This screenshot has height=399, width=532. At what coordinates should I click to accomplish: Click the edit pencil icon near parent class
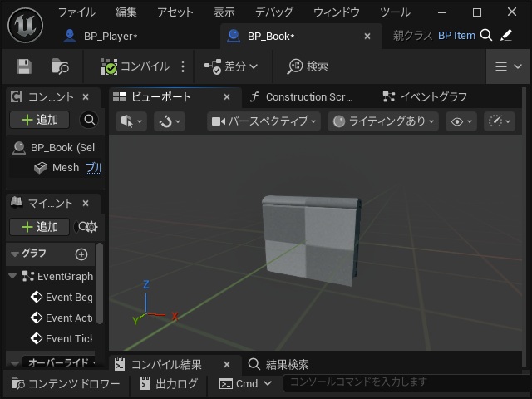pos(506,35)
